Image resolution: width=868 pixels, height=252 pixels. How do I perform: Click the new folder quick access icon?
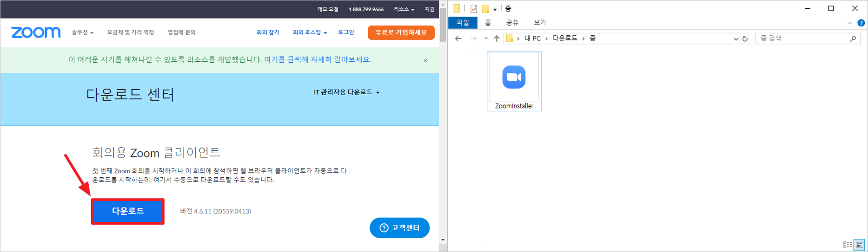[x=485, y=8]
